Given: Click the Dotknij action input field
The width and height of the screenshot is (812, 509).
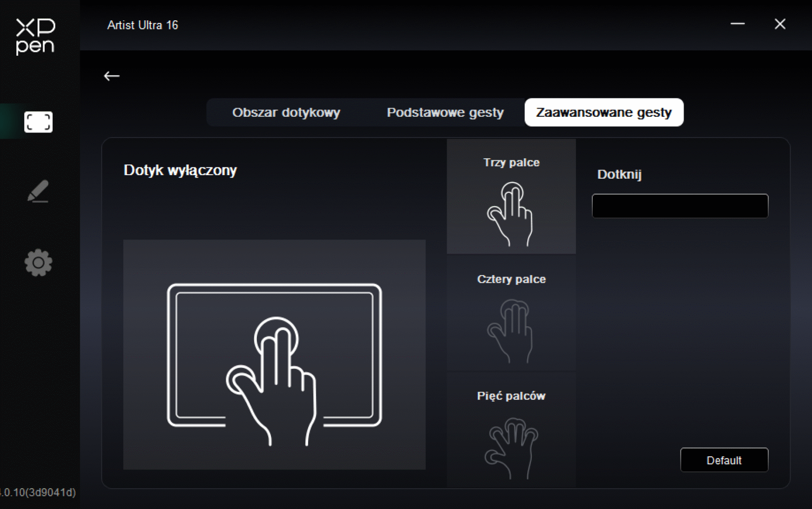Looking at the screenshot, I should pos(680,206).
